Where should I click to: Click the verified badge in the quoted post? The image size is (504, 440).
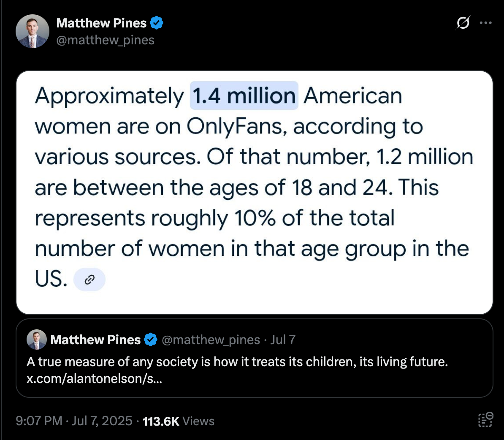(150, 340)
